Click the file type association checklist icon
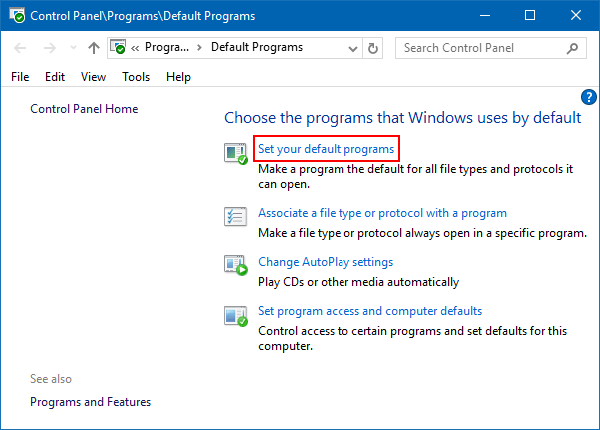 235,217
